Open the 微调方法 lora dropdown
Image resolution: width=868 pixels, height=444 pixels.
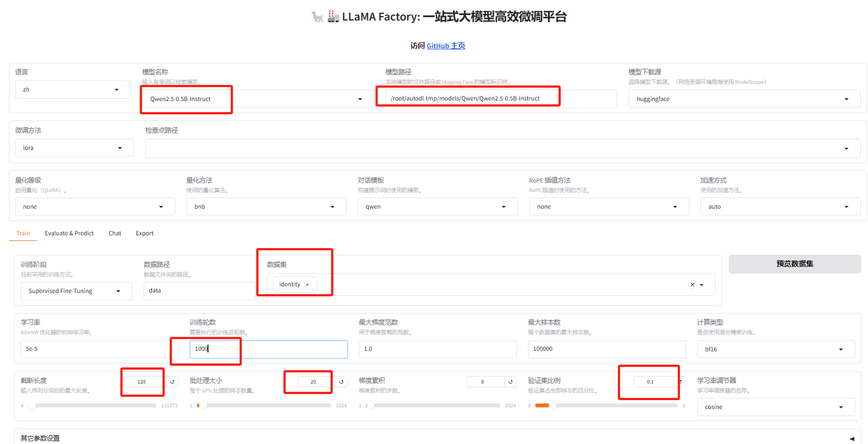click(x=74, y=148)
